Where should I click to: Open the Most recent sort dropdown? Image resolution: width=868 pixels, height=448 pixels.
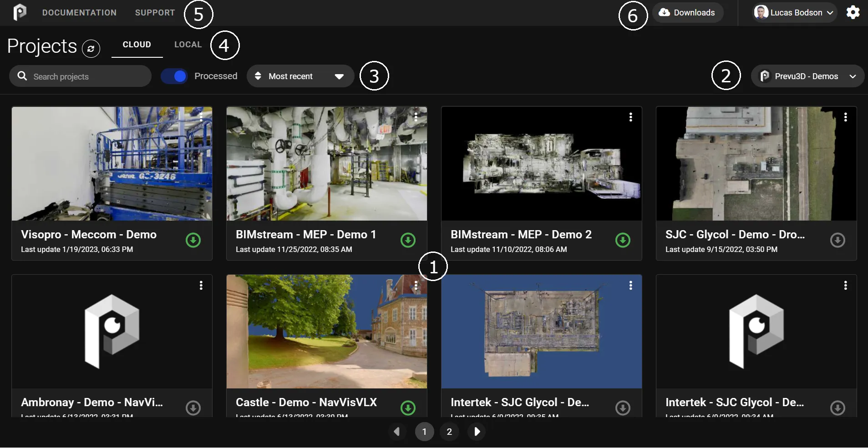300,76
